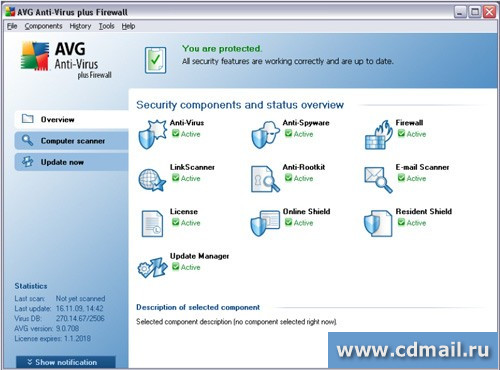Click last update value '16.11.09, 14:42'
The height and width of the screenshot is (370, 500).
click(80, 308)
